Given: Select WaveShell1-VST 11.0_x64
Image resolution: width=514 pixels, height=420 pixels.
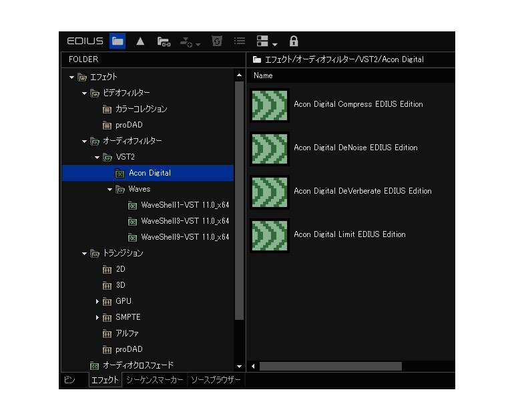Looking at the screenshot, I should (185, 205).
